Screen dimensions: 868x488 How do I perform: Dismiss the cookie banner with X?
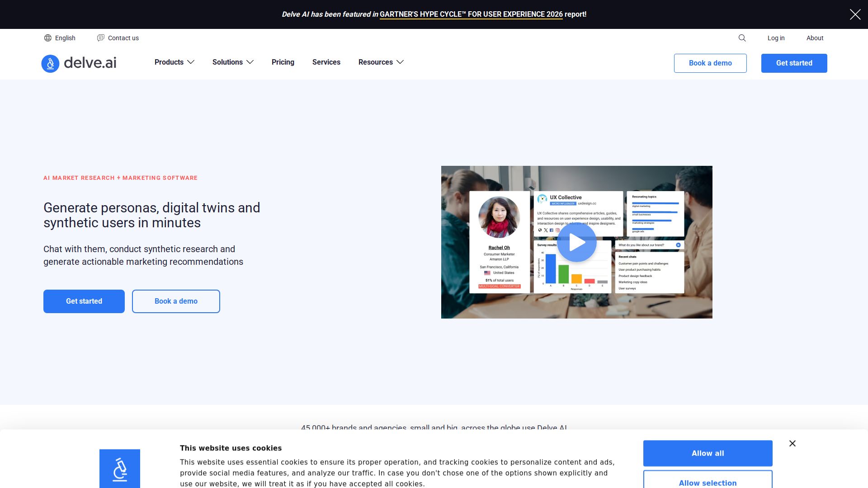coord(793,443)
